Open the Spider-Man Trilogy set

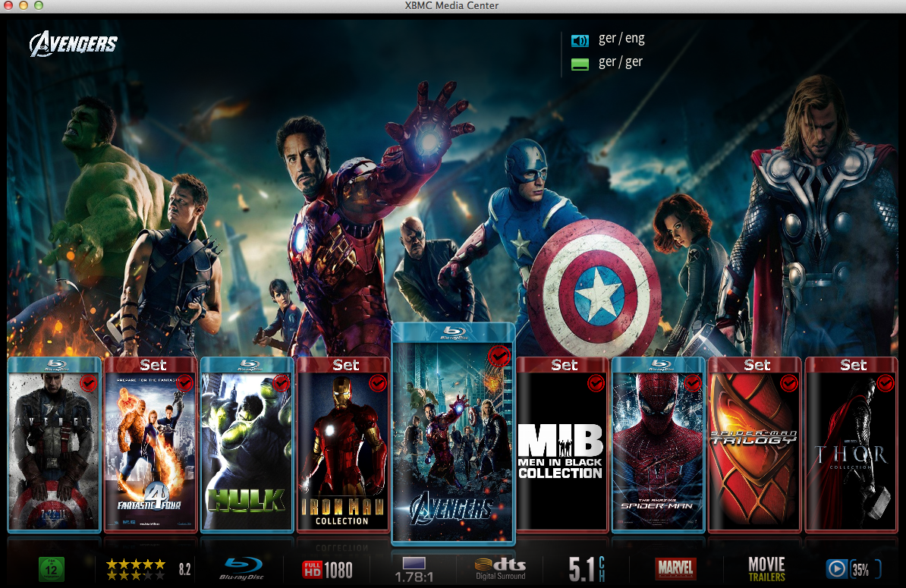coord(754,445)
